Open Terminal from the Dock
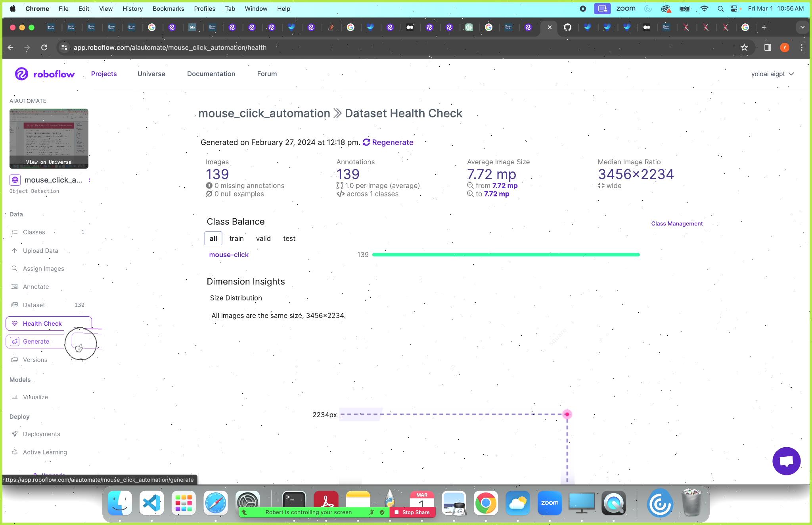812x525 pixels. [x=294, y=499]
